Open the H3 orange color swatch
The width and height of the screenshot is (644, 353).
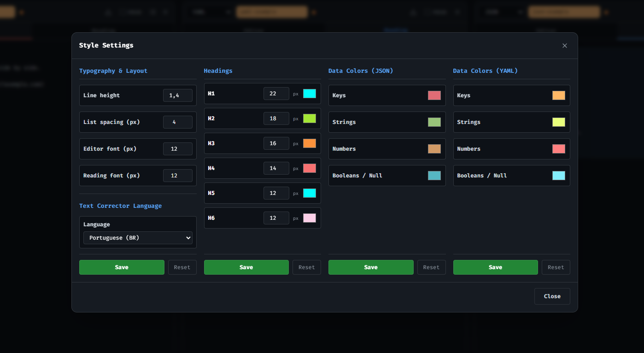[309, 143]
